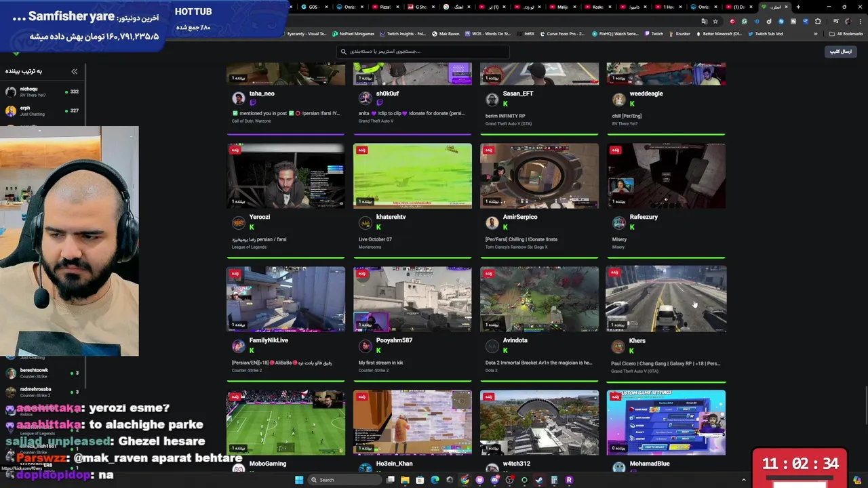Switch to the Pizza YouTube browser tab

tap(385, 7)
